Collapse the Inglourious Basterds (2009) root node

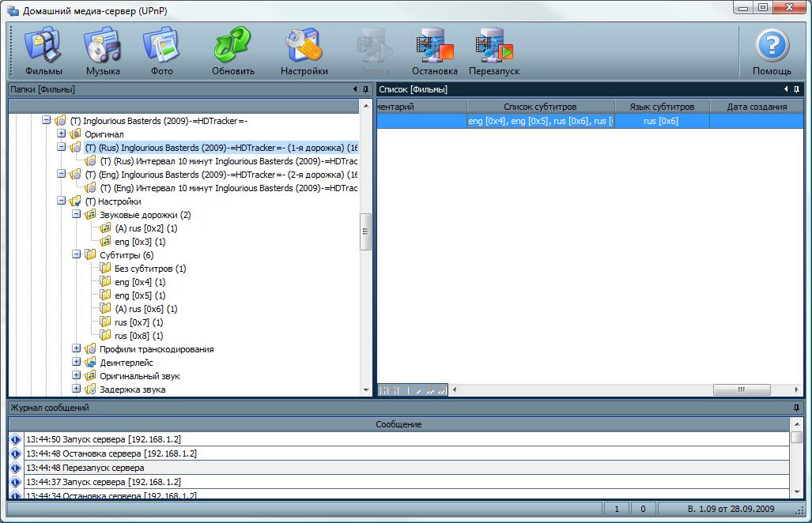pyautogui.click(x=46, y=120)
